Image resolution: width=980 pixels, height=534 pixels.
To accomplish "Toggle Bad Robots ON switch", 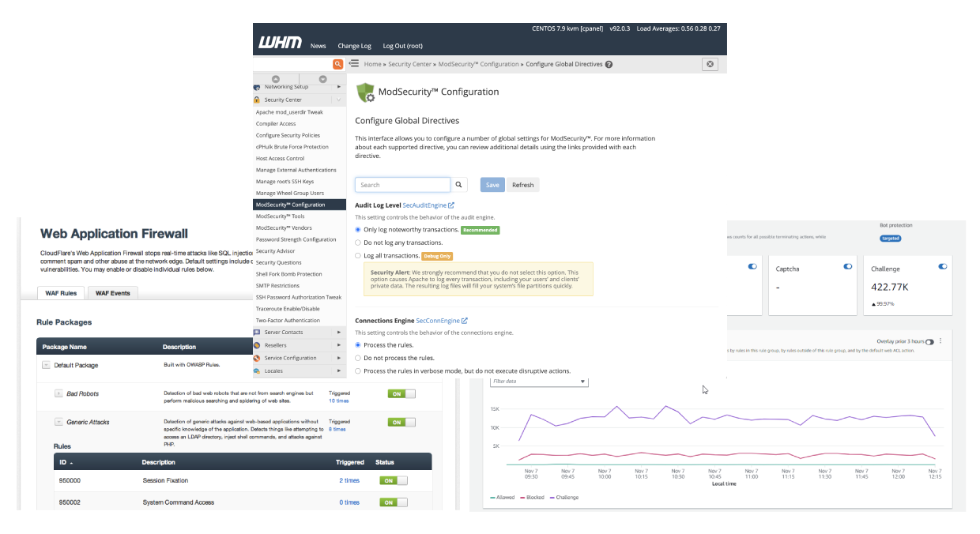I will click(x=401, y=393).
